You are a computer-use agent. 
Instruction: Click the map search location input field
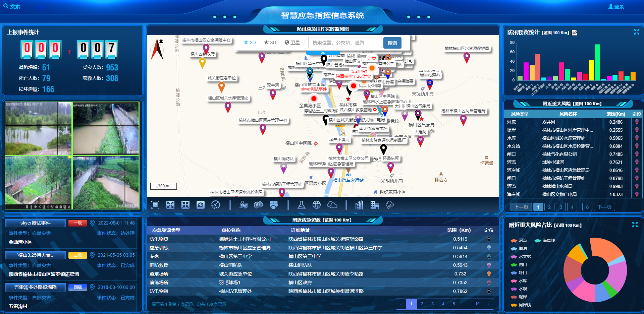[x=345, y=43]
